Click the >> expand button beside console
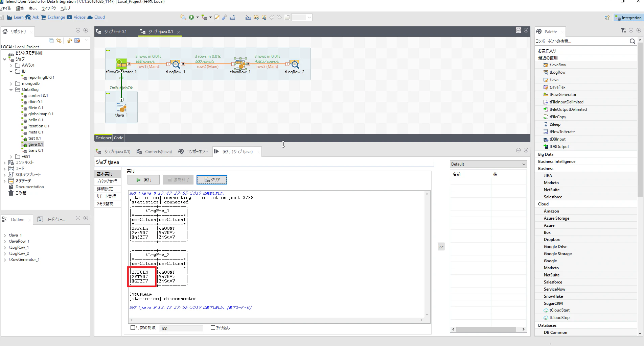644x346 pixels. [441, 247]
